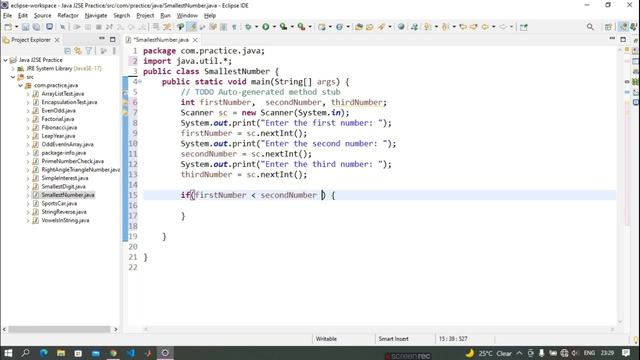Image resolution: width=640 pixels, height=360 pixels.
Task: Expand JRE System Library node
Action: coord(13,69)
